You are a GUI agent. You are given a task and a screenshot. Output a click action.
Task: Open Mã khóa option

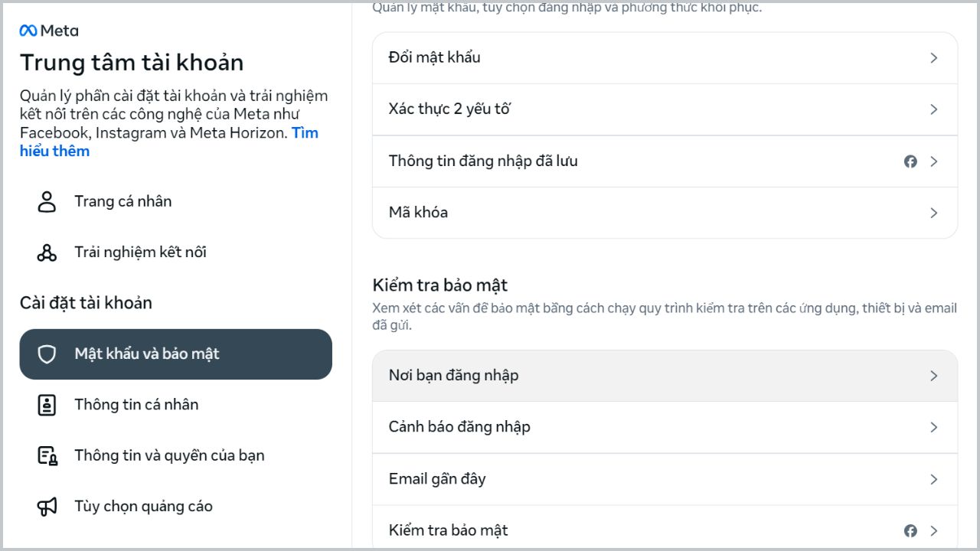(x=665, y=213)
